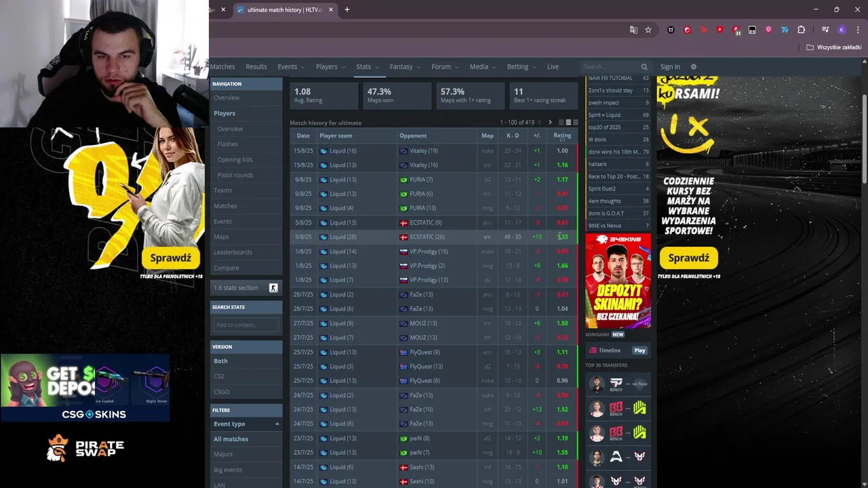Close the first browser tab
Image resolution: width=868 pixels, height=488 pixels.
pyautogui.click(x=223, y=9)
